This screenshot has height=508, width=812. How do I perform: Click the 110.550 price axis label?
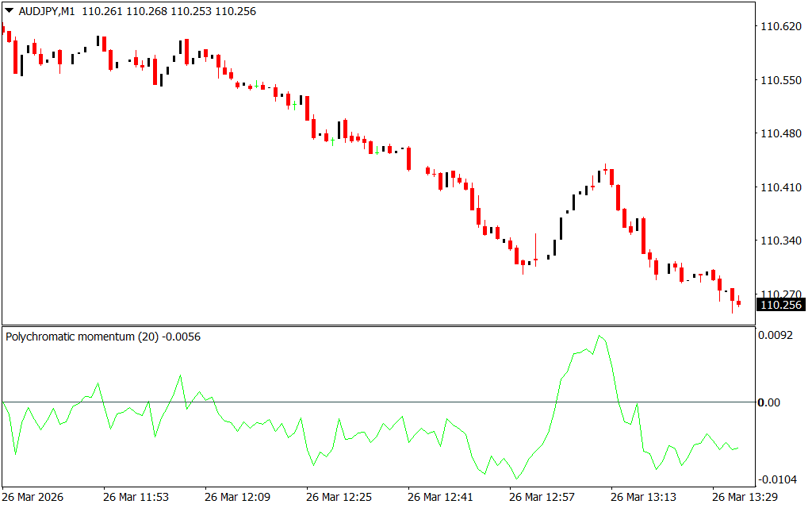click(781, 80)
